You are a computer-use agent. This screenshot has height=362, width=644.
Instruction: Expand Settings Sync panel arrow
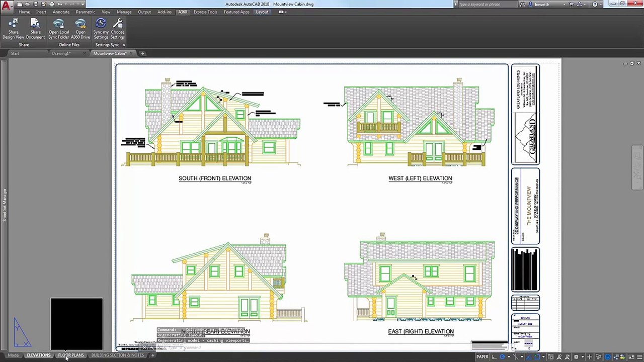pos(124,45)
